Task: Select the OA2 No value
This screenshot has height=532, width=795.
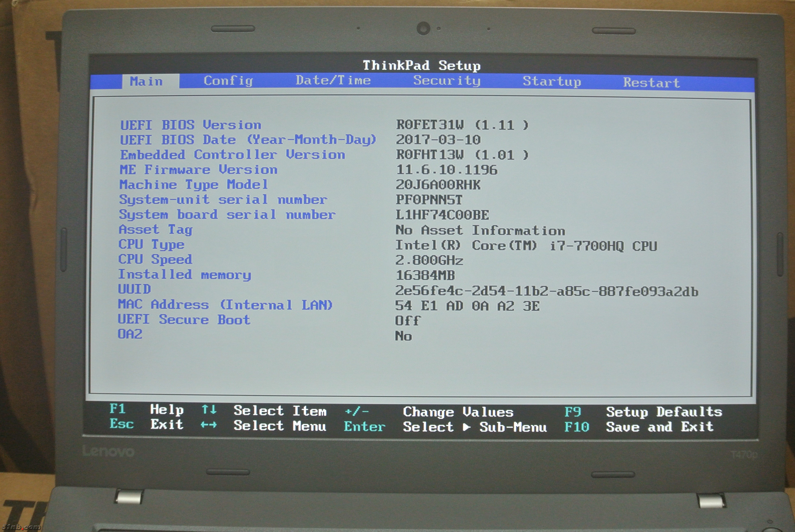Action: point(403,336)
